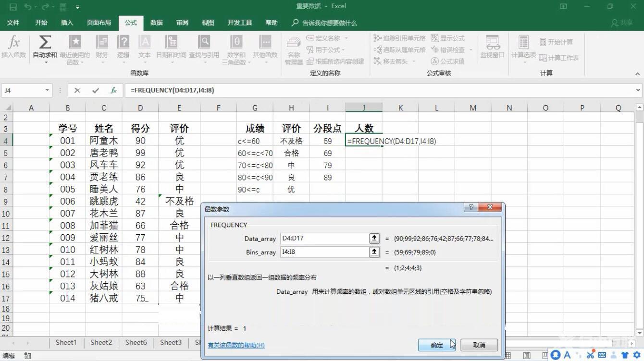
Task: Click the Data_array input field
Action: click(x=324, y=238)
